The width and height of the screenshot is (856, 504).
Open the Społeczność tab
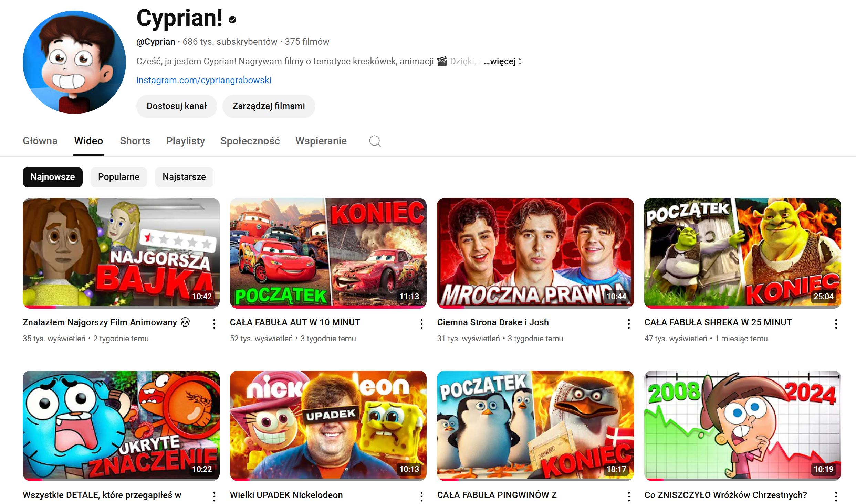tap(250, 141)
